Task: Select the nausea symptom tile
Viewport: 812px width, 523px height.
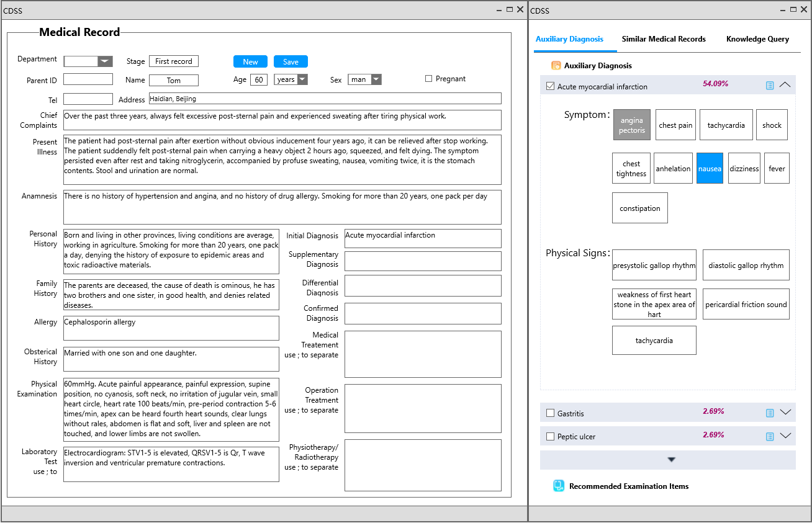Action: [710, 169]
